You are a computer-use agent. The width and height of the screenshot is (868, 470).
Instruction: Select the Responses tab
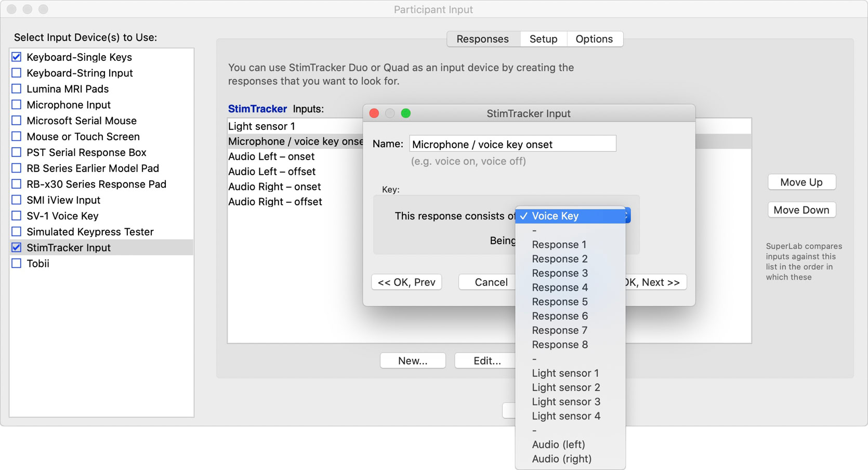pos(482,39)
